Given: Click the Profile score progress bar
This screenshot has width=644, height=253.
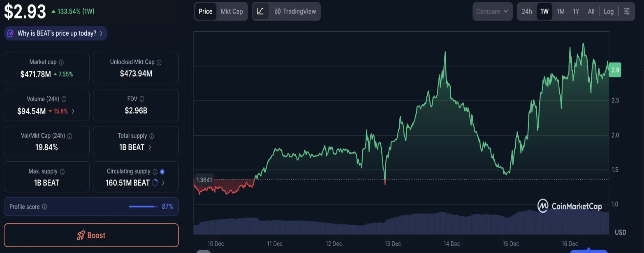Looking at the screenshot, I should 143,207.
